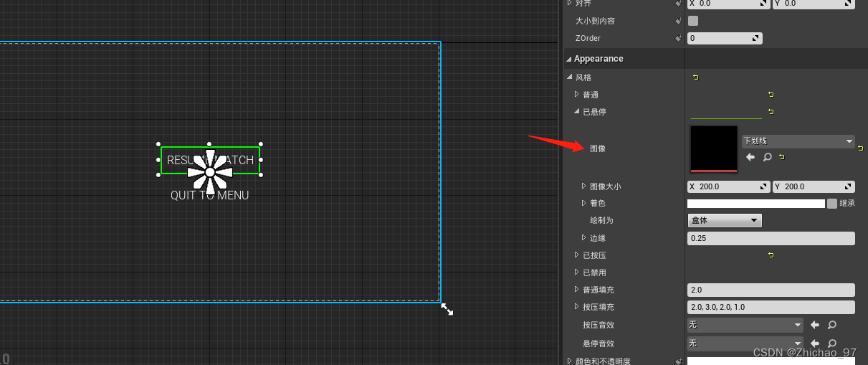Image resolution: width=868 pixels, height=365 pixels.
Task: Expand the 普通填充 padding property
Action: click(576, 289)
